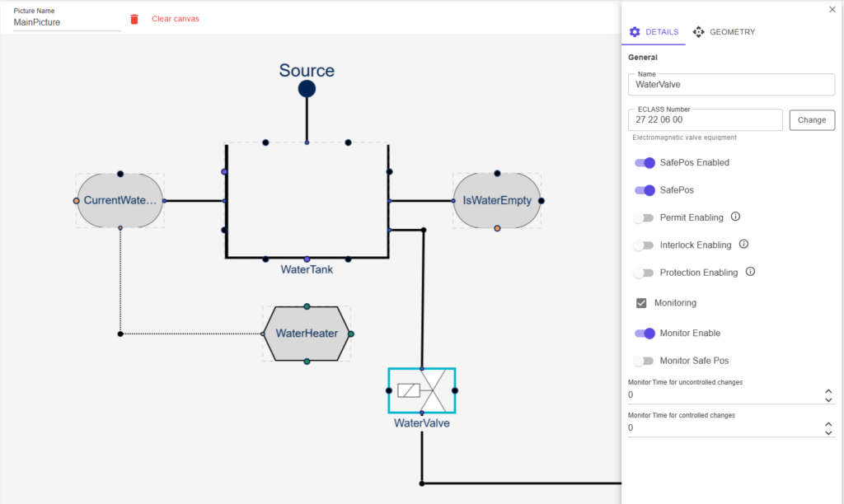Select the CurrentWater indicator element
844x504 pixels.
click(x=120, y=200)
